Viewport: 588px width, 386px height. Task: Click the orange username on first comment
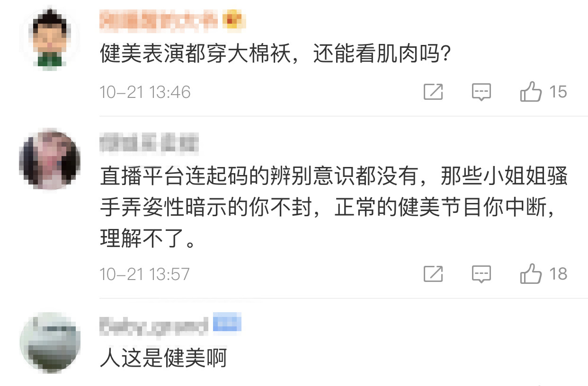point(160,20)
